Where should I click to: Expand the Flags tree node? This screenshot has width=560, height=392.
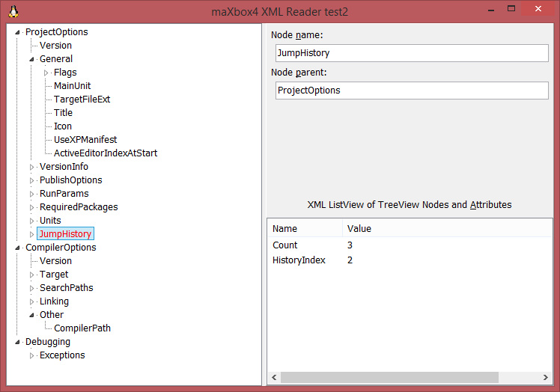(46, 73)
